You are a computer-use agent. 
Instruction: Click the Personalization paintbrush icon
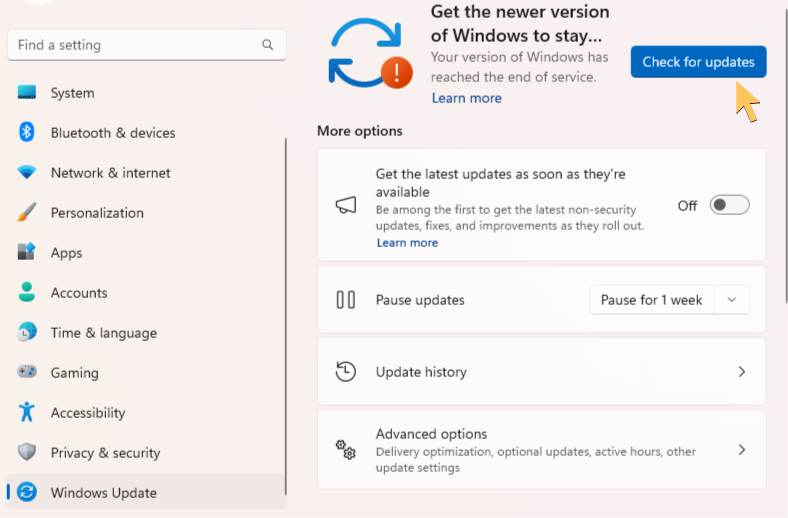tap(27, 212)
